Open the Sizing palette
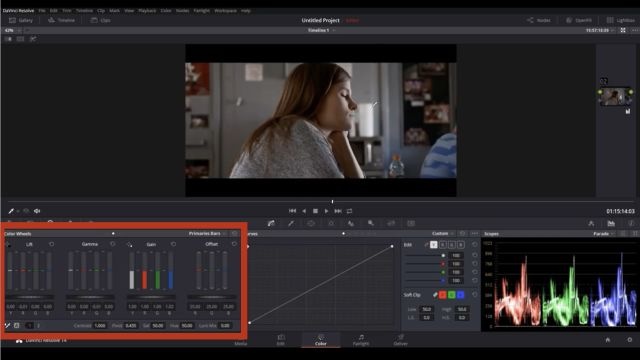The image size is (640, 360). tap(391, 223)
